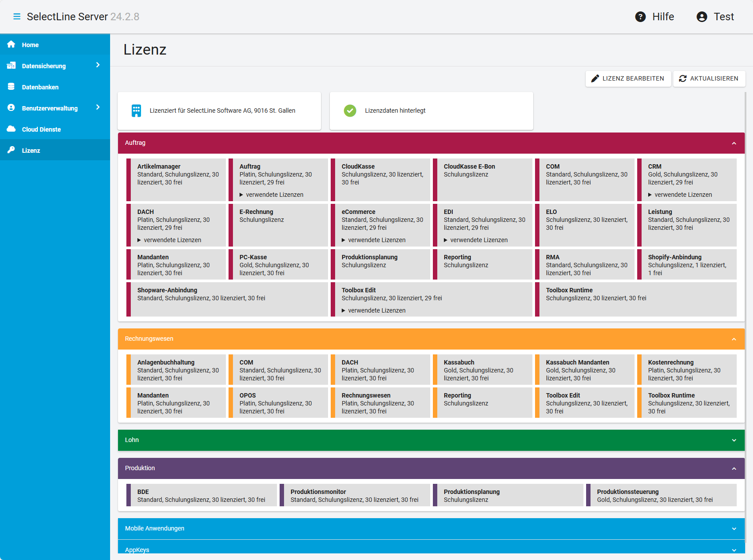This screenshot has width=753, height=560.
Task: Click the building icon on license card
Action: [x=137, y=111]
